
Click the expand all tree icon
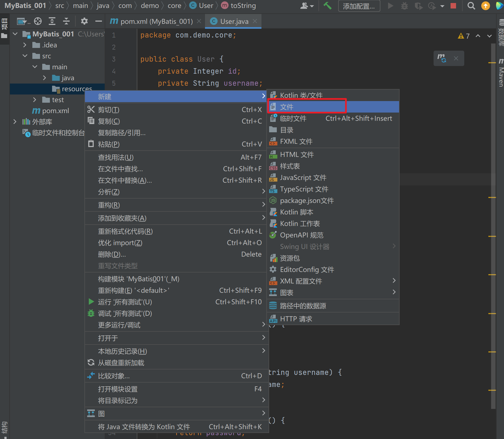(x=52, y=21)
